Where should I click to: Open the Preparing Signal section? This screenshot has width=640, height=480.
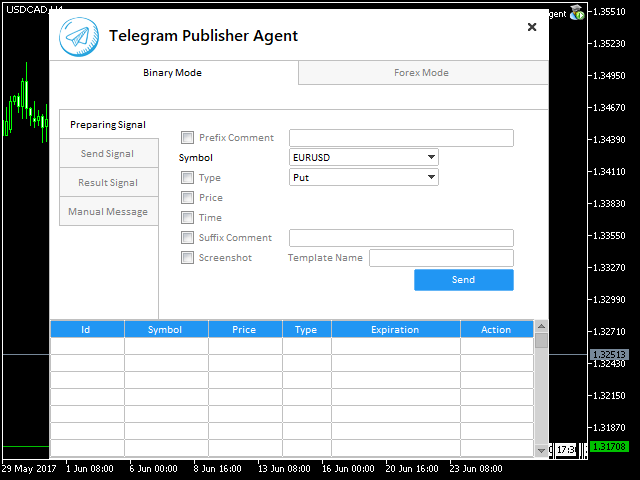[x=108, y=124]
